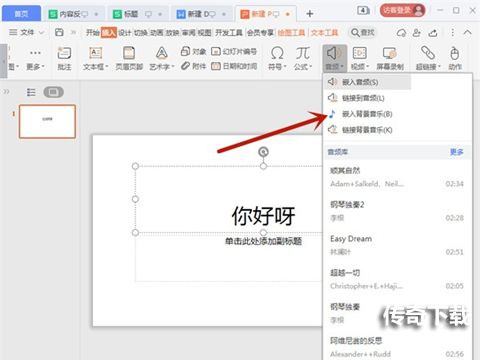Open the 开发工具 ribbon tab
This screenshot has width=480, height=360.
tap(229, 32)
